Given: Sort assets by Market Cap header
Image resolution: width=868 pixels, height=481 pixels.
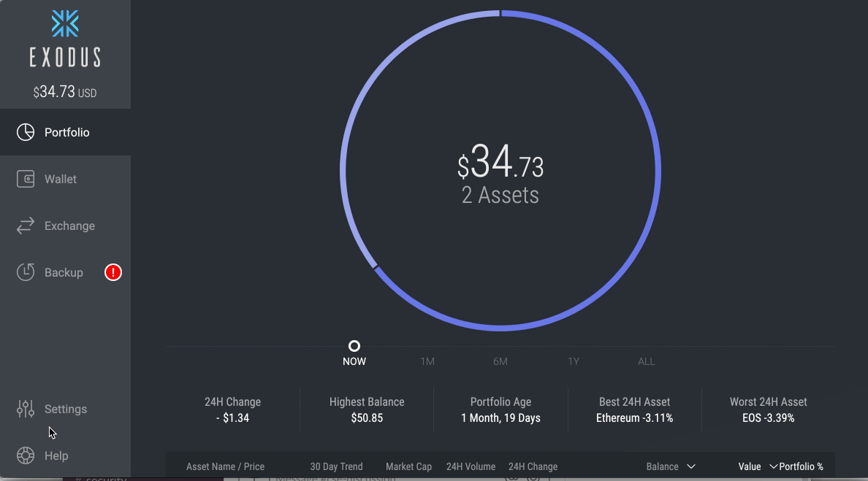Looking at the screenshot, I should 408,466.
